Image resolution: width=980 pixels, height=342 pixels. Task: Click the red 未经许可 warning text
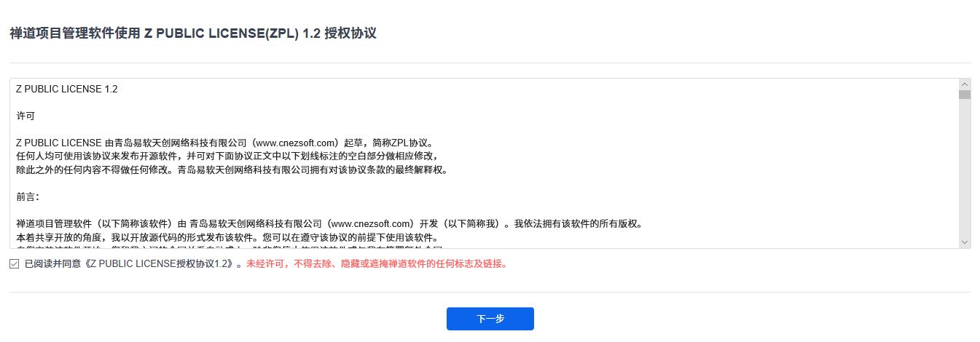[x=377, y=263]
